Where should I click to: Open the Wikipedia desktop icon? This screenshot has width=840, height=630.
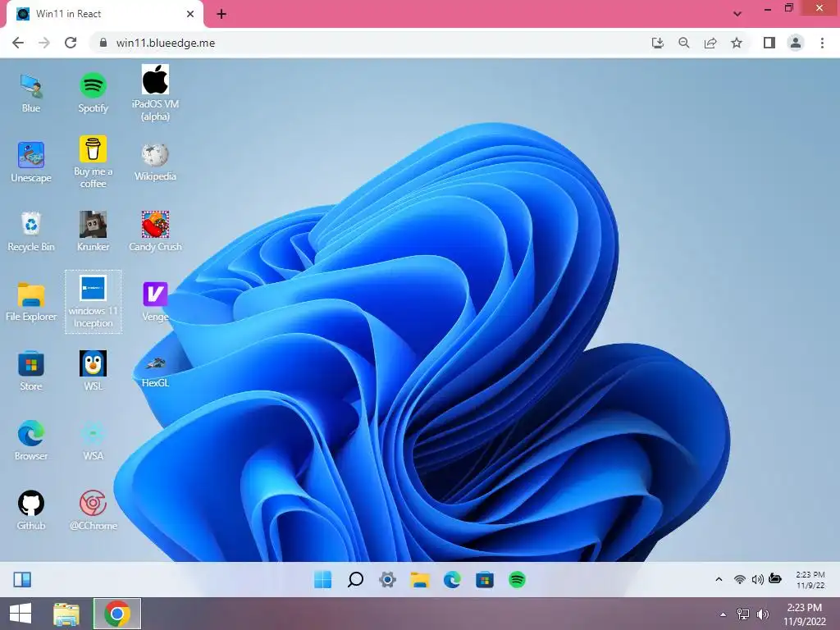pyautogui.click(x=155, y=162)
